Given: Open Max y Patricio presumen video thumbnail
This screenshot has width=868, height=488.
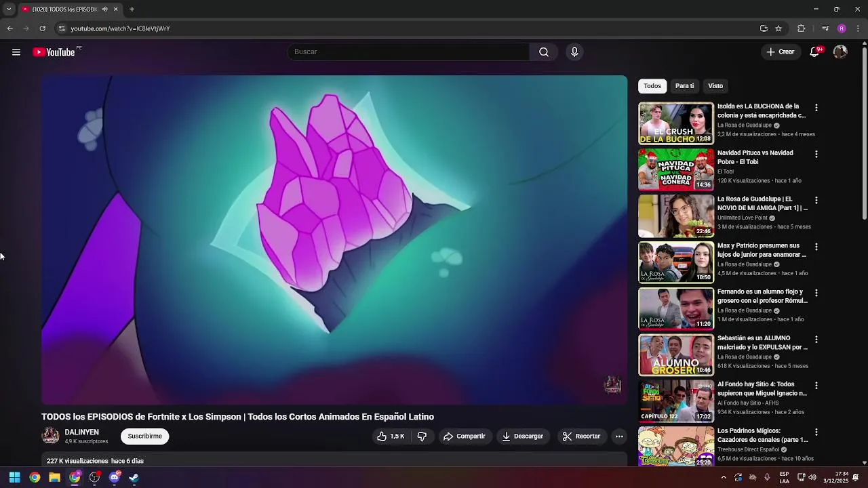Looking at the screenshot, I should point(676,262).
